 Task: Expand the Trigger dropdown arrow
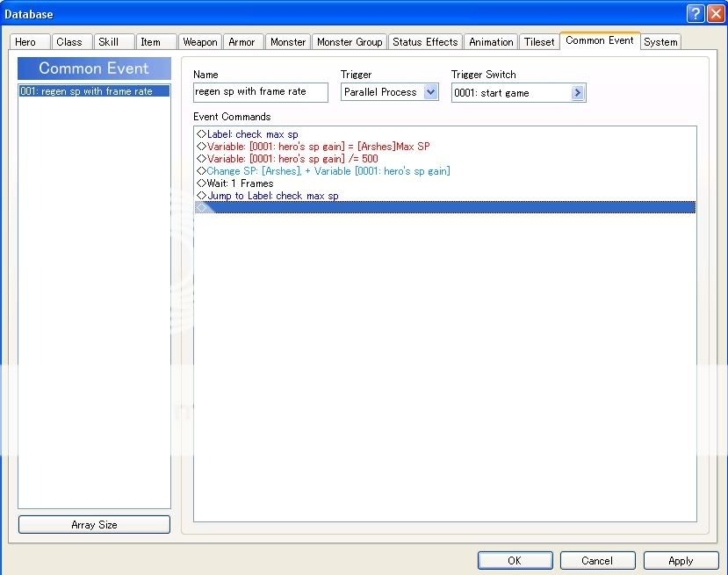tap(430, 92)
